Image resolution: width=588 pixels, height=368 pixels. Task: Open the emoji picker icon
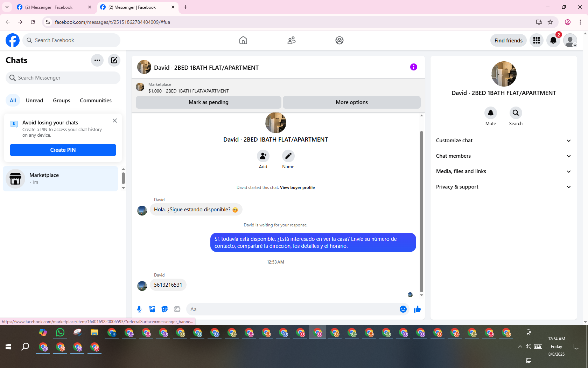tap(403, 309)
